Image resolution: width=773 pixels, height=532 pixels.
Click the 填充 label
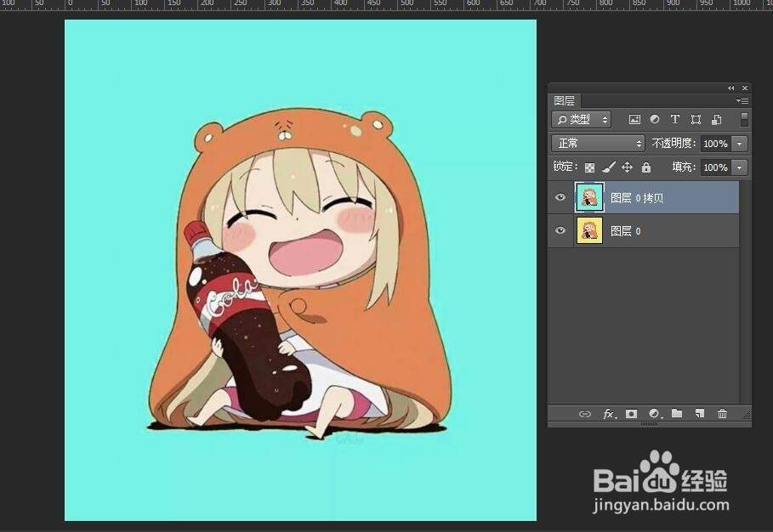pos(684,167)
